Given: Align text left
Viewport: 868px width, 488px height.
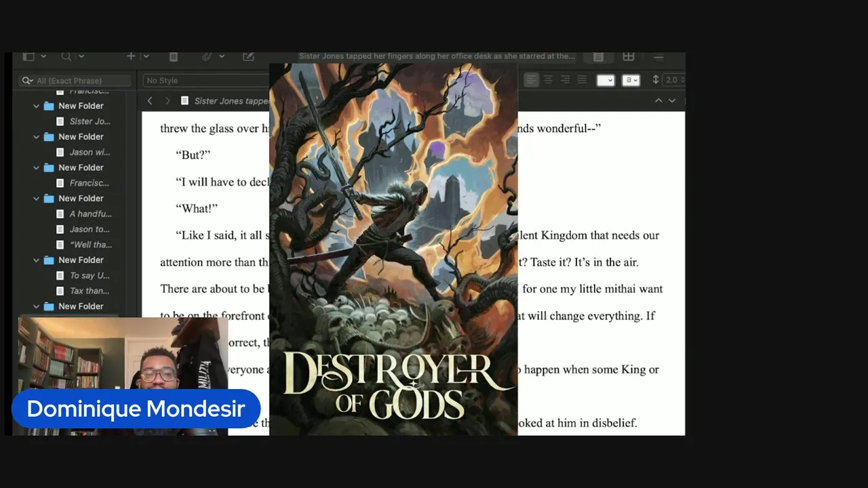Looking at the screenshot, I should [531, 80].
